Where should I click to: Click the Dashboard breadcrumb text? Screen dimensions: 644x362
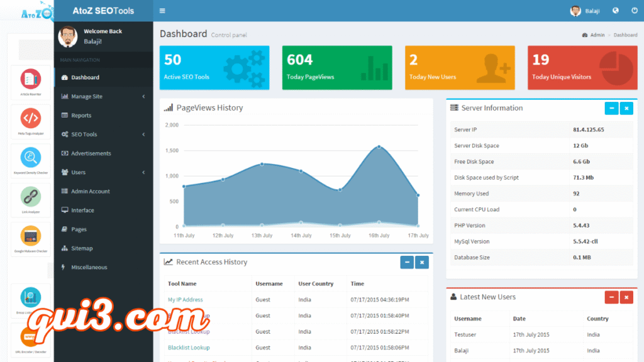tap(625, 35)
